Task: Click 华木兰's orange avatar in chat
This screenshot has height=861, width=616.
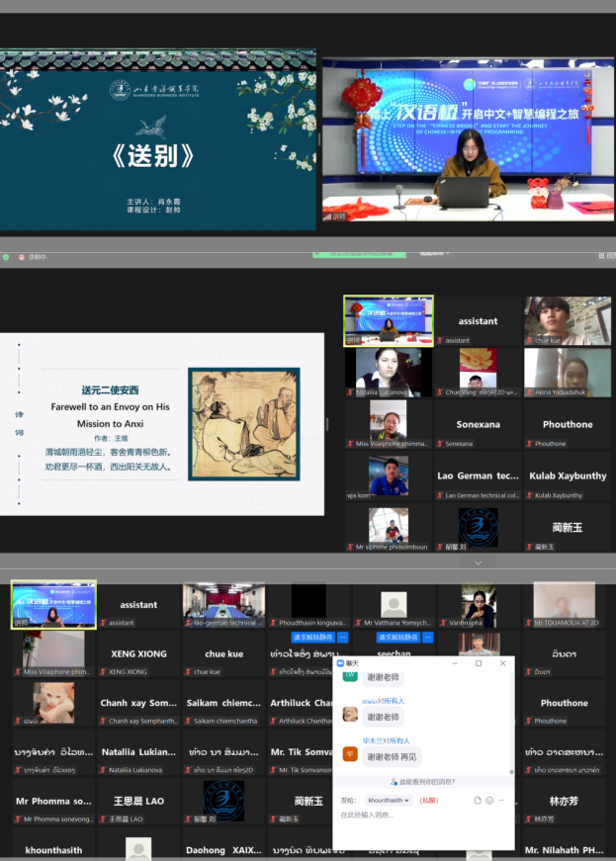Action: click(x=349, y=753)
